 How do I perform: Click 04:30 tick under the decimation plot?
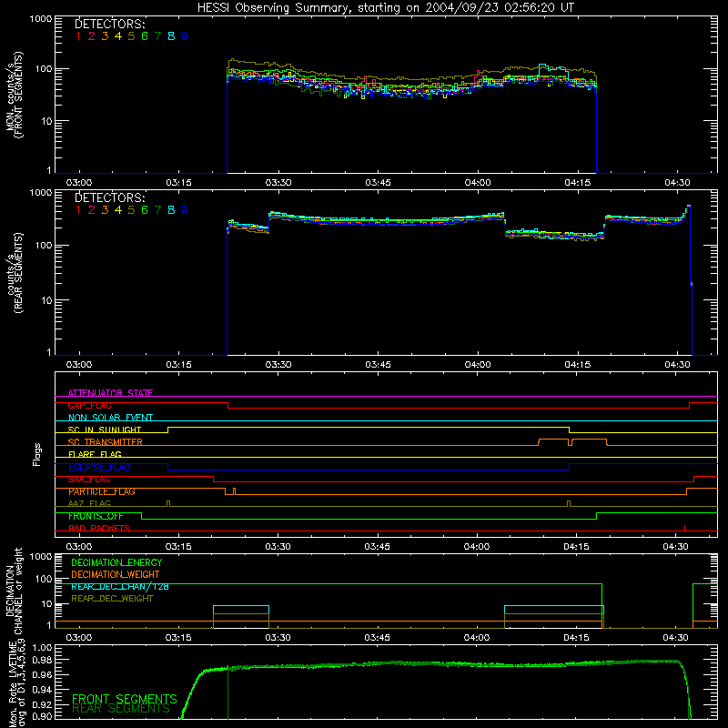click(x=675, y=638)
